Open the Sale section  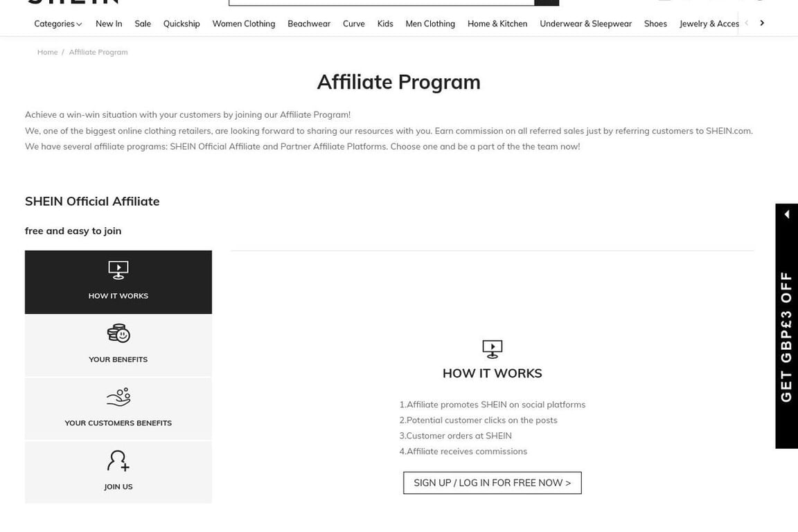click(x=143, y=24)
